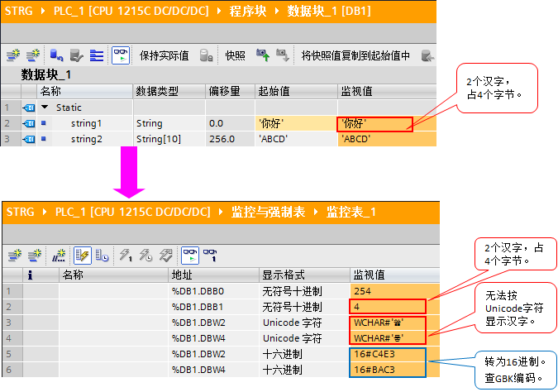Screen dimensions: 558x392
Task: Click the 数据类型 column header
Action: [169, 92]
